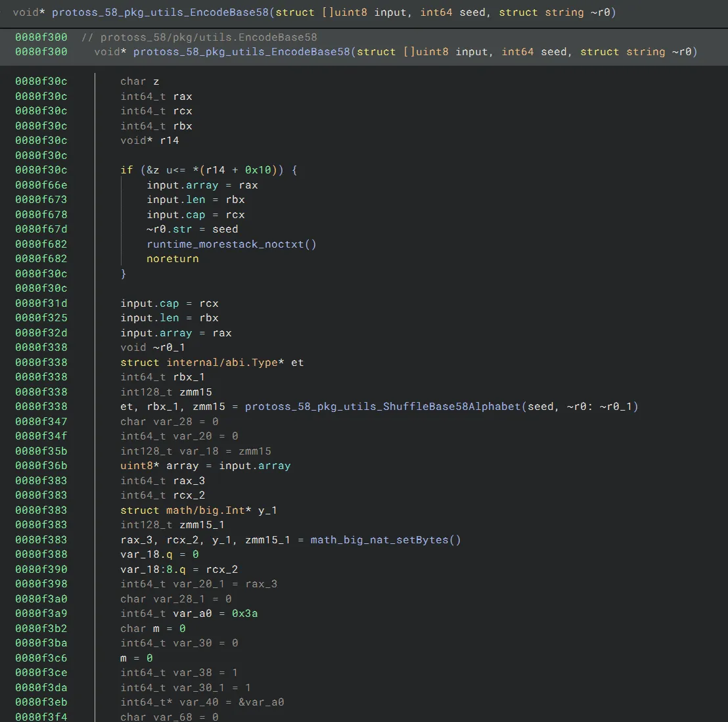Open the ShuffleBase58Alphabet function call

[x=383, y=407]
